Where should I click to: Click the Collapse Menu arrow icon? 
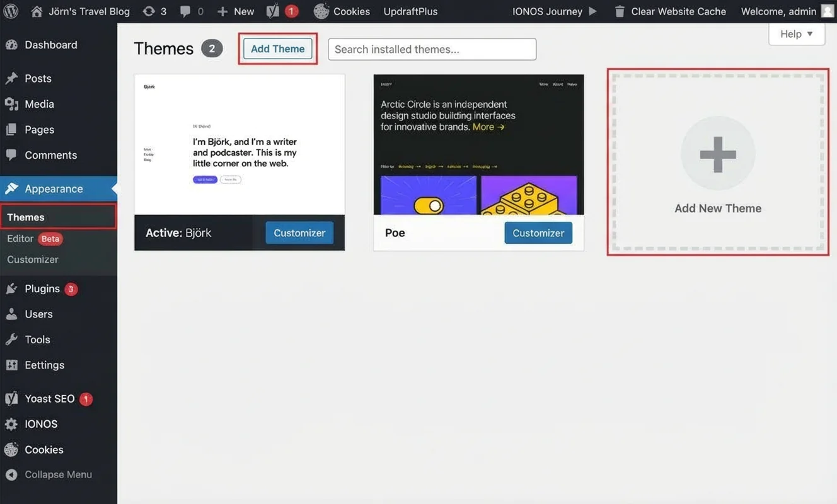pos(12,474)
